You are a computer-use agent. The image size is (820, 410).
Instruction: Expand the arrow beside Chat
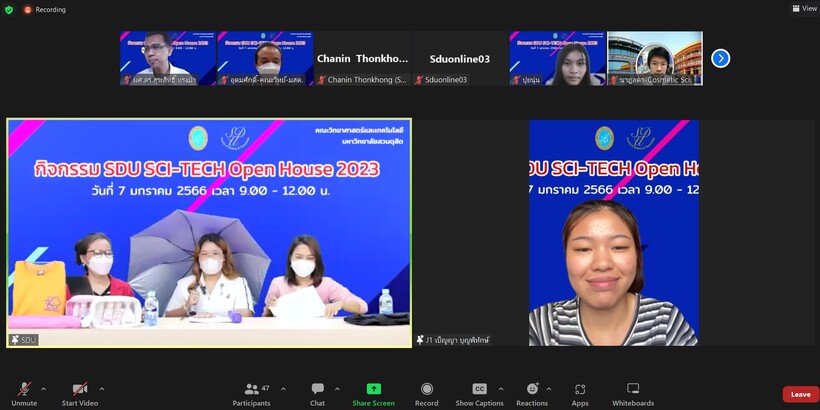(337, 389)
